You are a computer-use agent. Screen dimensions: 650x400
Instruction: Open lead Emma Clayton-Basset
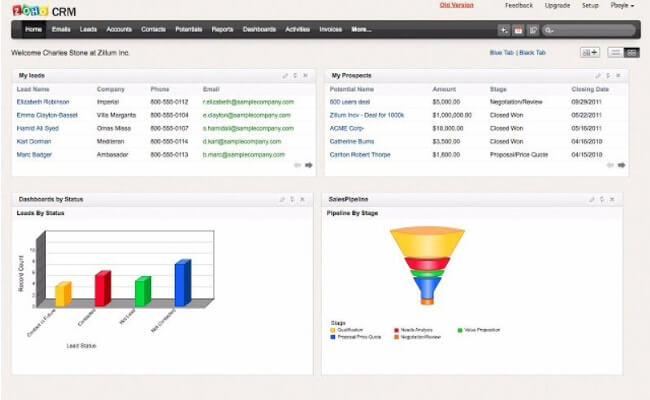point(47,115)
